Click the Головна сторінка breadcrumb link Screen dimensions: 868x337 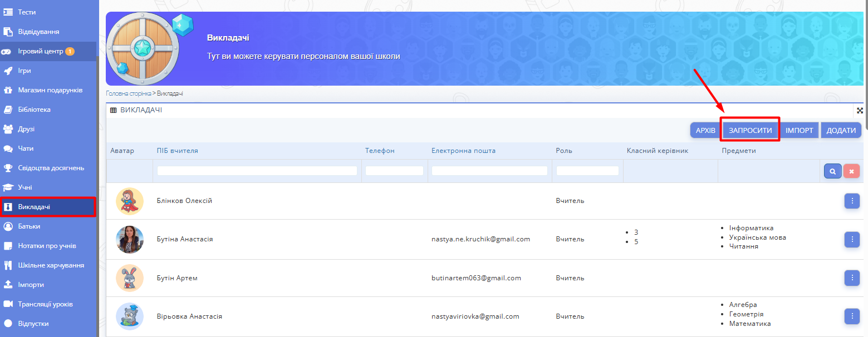tap(128, 93)
